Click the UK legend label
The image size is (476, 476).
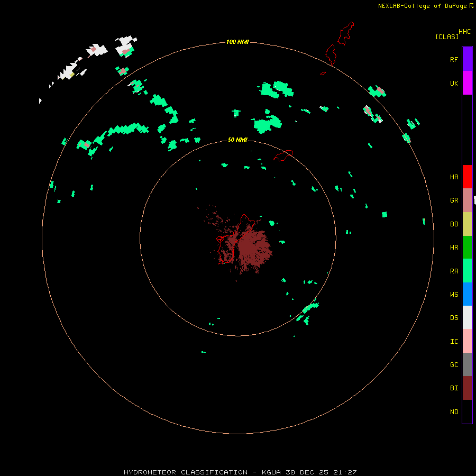tap(454, 84)
